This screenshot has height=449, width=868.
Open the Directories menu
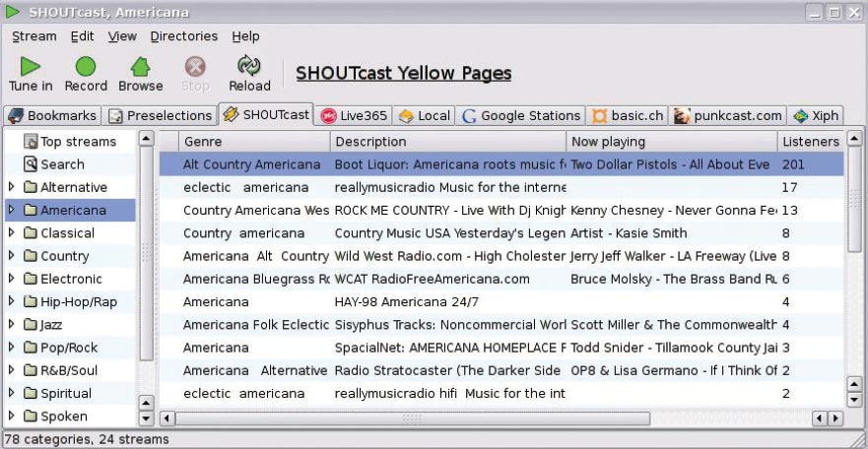[x=183, y=36]
